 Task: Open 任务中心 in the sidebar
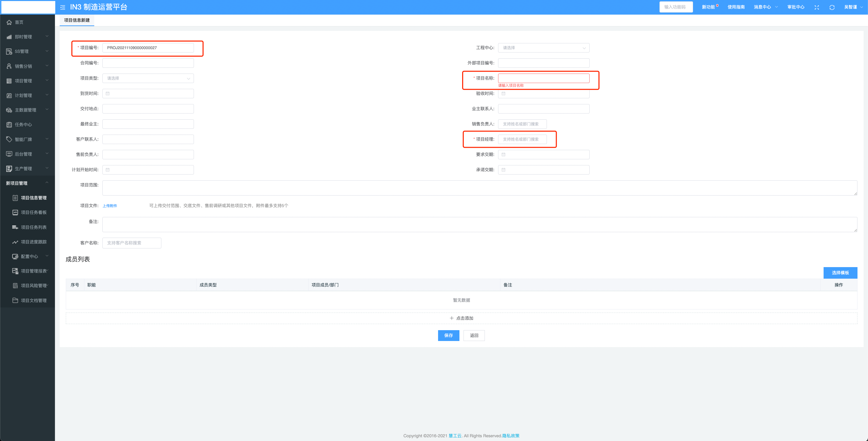coord(23,125)
